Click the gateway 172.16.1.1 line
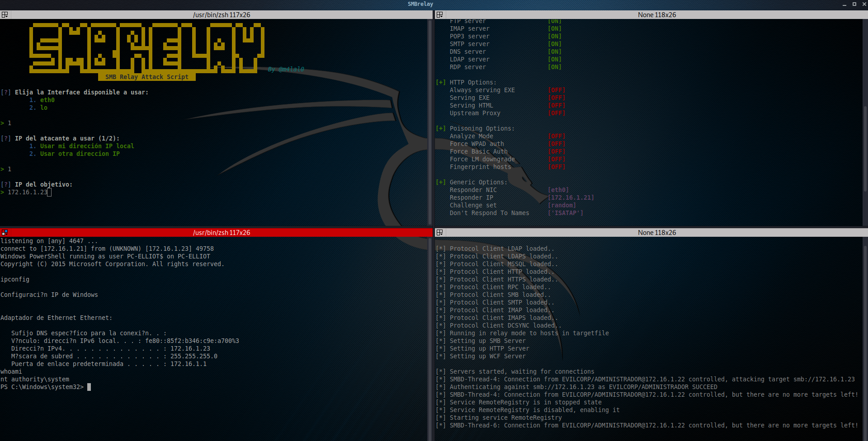 tap(109, 364)
